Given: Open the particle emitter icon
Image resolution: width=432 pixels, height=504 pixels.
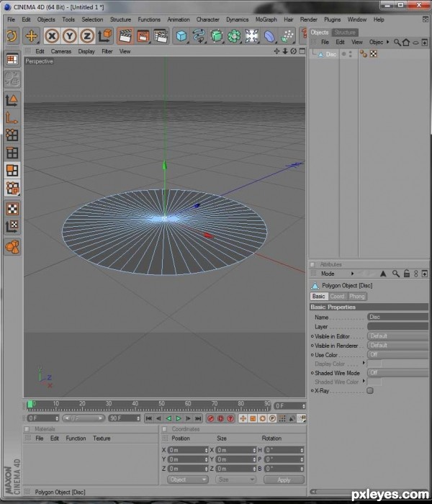Looking at the screenshot, I should (x=287, y=36).
